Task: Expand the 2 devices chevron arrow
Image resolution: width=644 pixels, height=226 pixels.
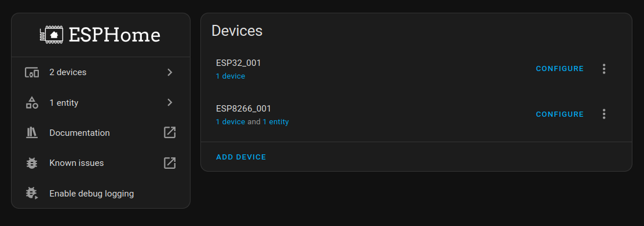Action: (x=170, y=72)
